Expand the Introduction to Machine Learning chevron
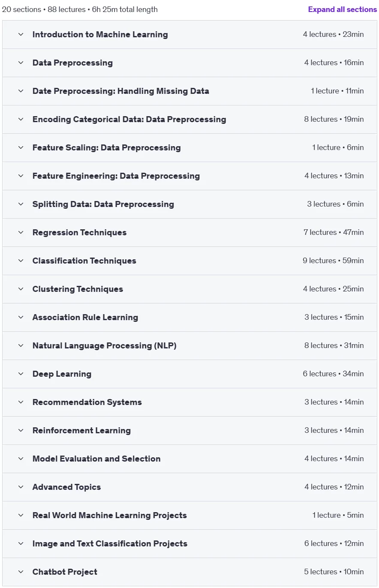379x588 pixels. pos(21,34)
